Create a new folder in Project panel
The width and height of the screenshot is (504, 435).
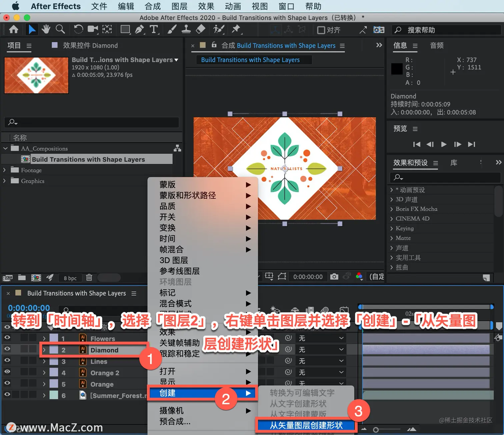pos(22,277)
